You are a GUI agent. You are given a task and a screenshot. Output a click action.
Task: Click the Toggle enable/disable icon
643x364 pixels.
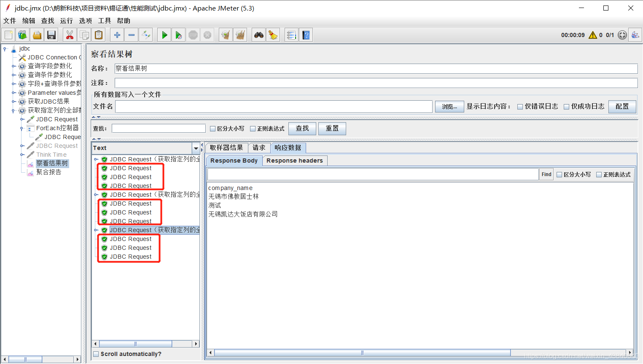click(146, 35)
